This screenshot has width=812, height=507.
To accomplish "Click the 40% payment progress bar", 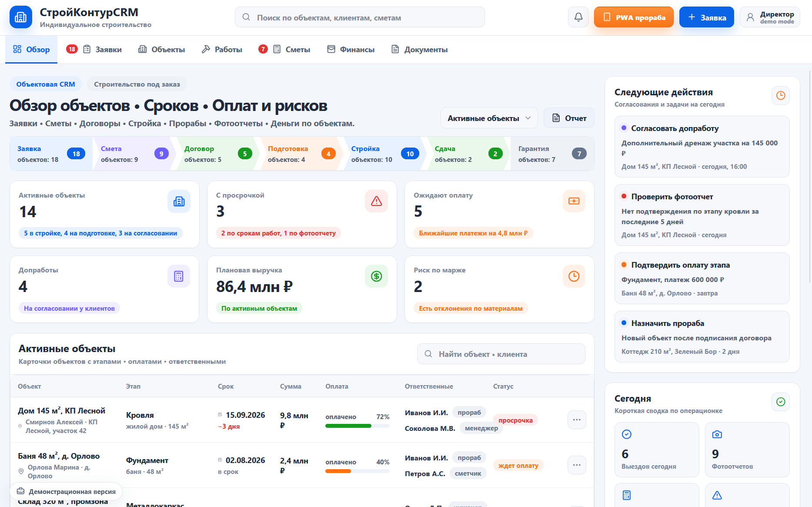I will click(358, 471).
